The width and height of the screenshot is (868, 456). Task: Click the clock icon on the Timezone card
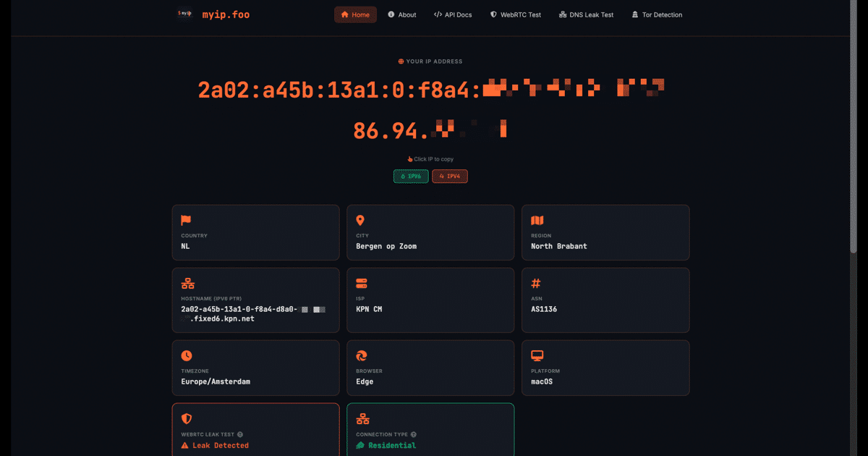click(x=186, y=355)
